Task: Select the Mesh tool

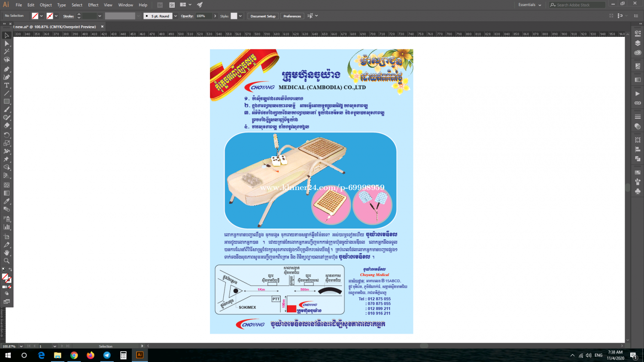Action: (6, 185)
